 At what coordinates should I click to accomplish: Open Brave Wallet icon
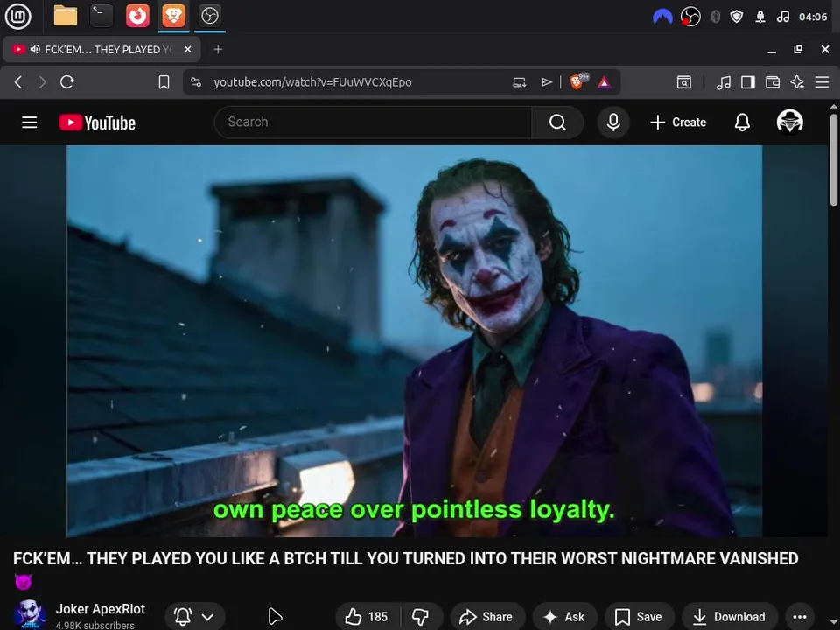(773, 82)
